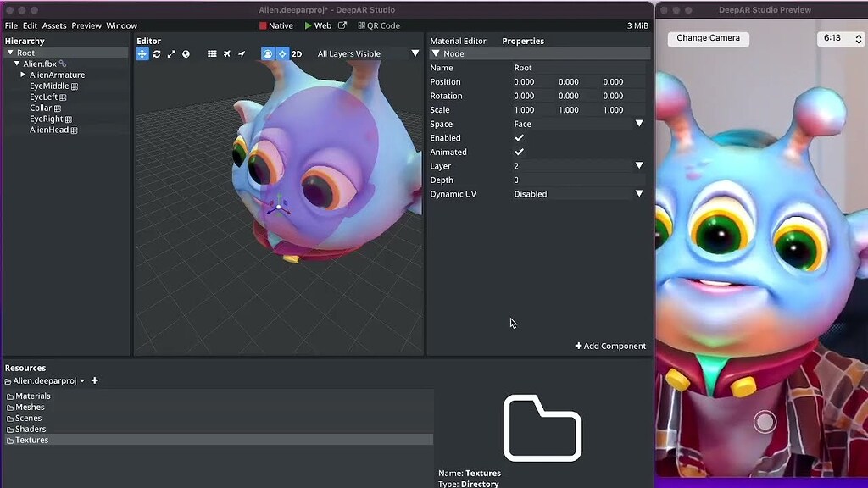Viewport: 868px width, 488px height.
Task: Toggle the grid display in the Editor
Action: (x=212, y=53)
